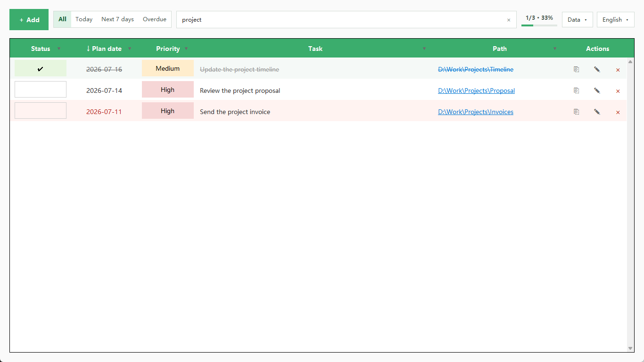Delete the Review the project proposal task
This screenshot has height=362, width=644.
coord(618,91)
